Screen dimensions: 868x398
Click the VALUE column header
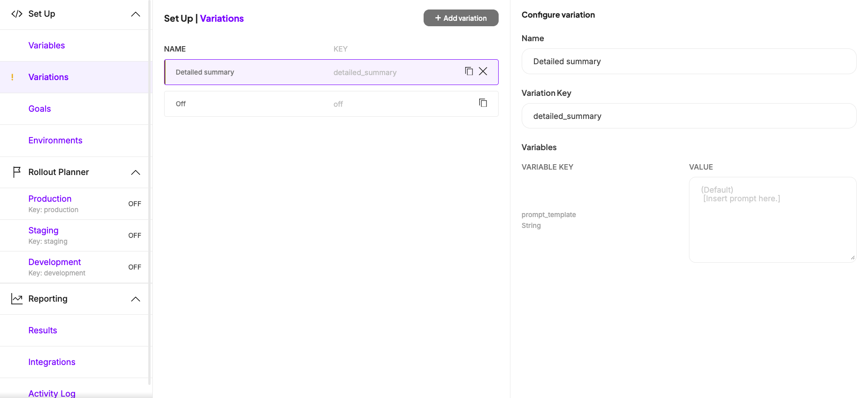(701, 167)
